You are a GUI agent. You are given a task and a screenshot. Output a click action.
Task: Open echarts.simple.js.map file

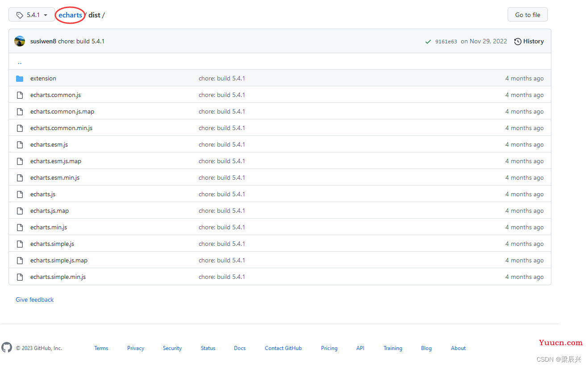point(59,261)
